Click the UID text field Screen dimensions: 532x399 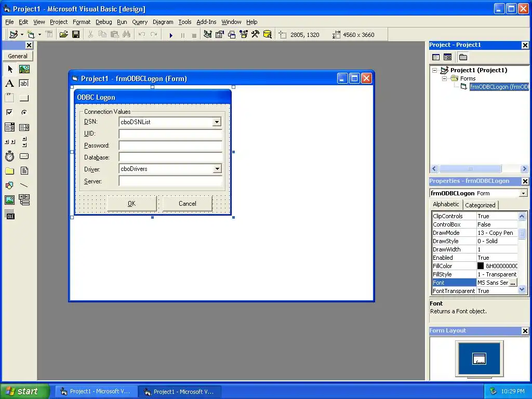[x=170, y=134]
